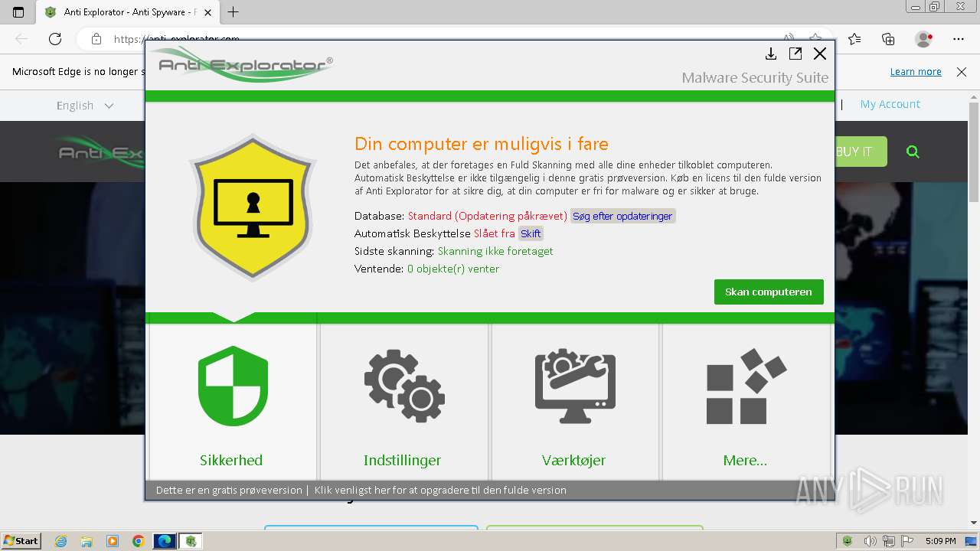
Task: Click Skan computeren button
Action: coord(769,292)
